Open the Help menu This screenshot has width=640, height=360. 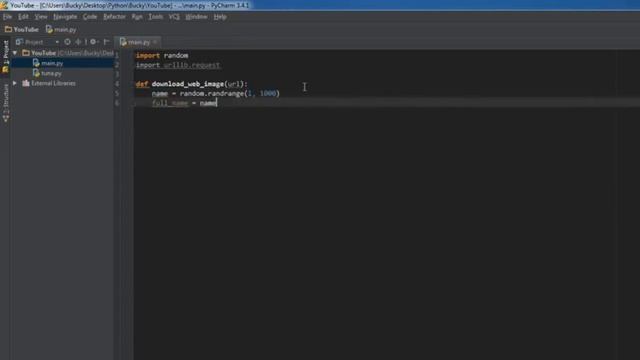pos(220,17)
